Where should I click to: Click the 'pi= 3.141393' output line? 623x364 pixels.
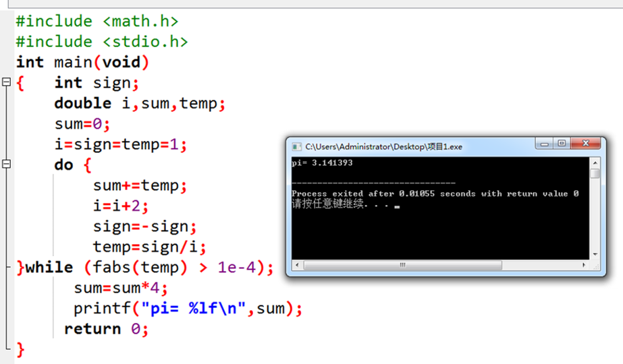[322, 162]
